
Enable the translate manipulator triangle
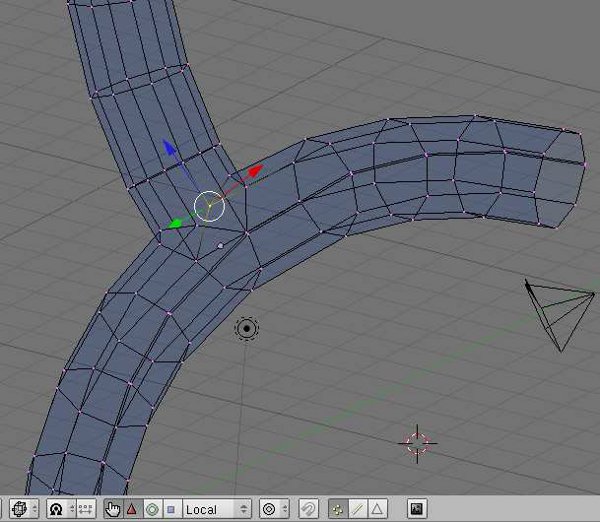132,509
